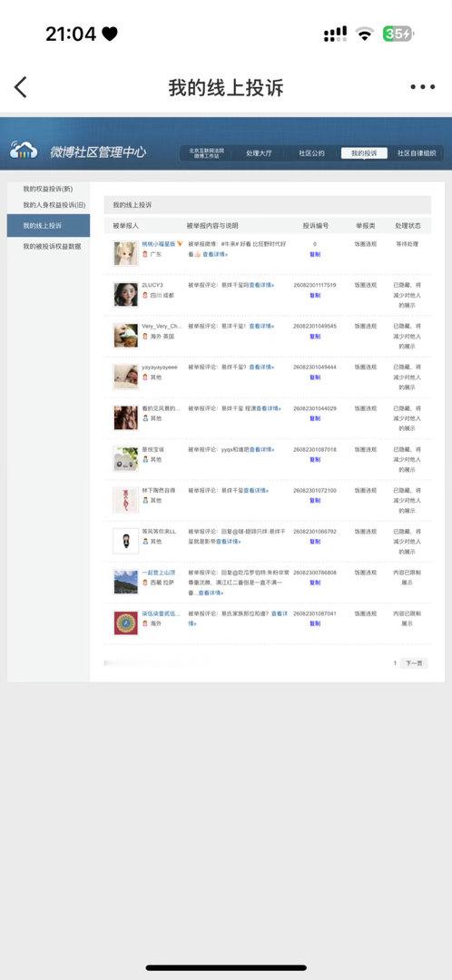Screen dimensions: 452x980
Task: Click the gender icon beside 四川 成都
Action: (x=145, y=295)
